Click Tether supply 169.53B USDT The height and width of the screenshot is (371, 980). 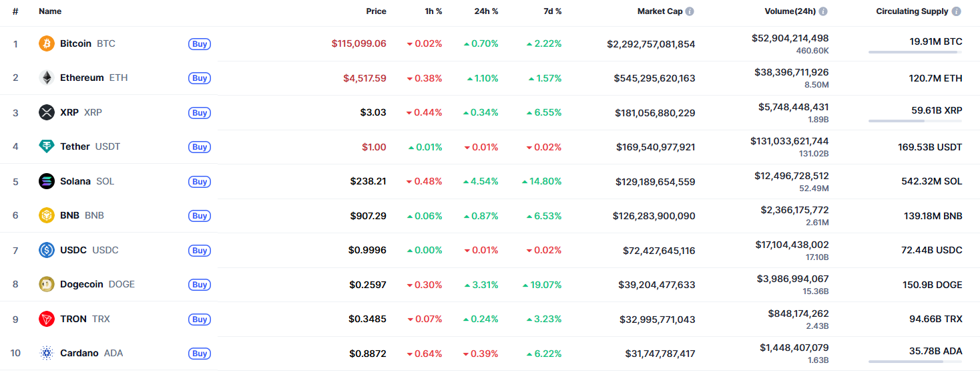coord(930,147)
